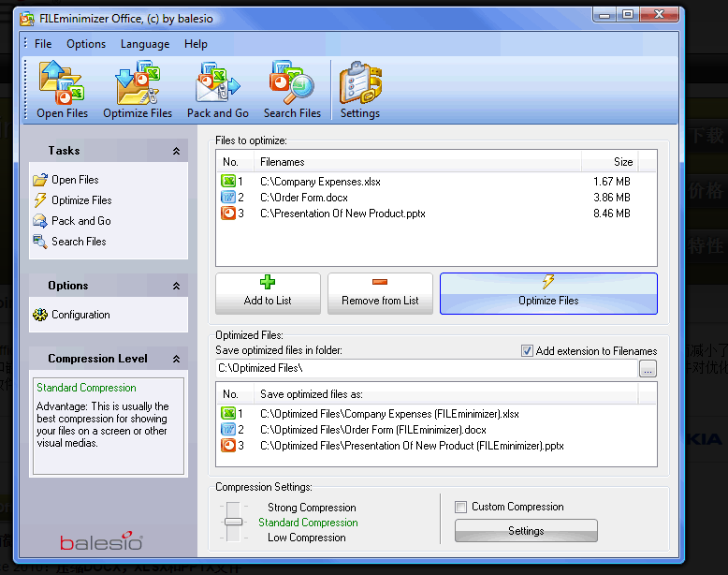Click Optimize Files in the Tasks panel
This screenshot has width=728, height=575.
point(81,199)
